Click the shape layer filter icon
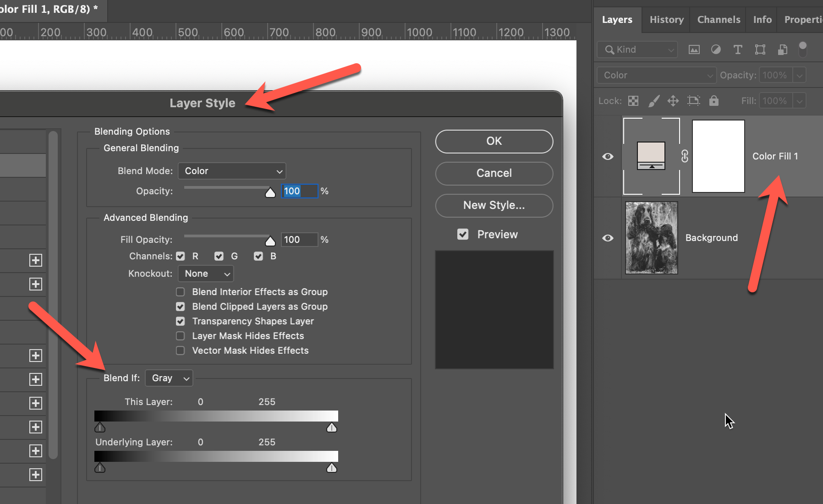 760,49
